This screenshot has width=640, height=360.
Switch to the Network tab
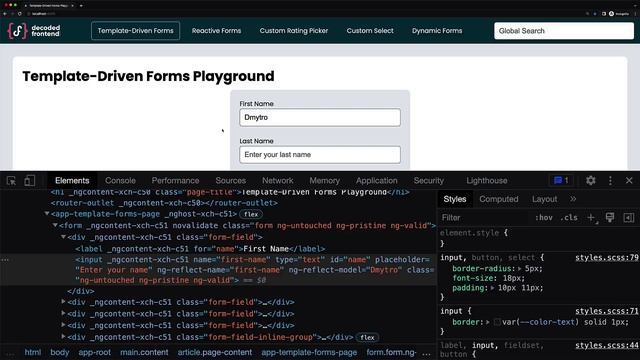[278, 180]
